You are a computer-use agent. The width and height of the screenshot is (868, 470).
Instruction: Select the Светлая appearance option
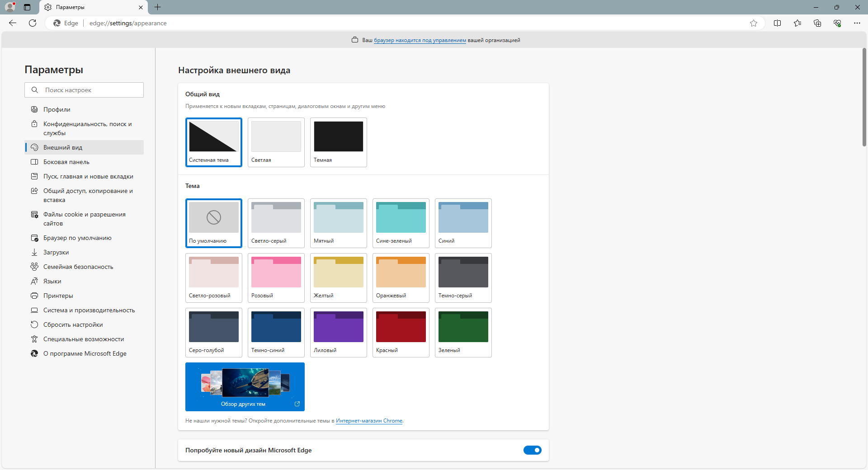276,142
